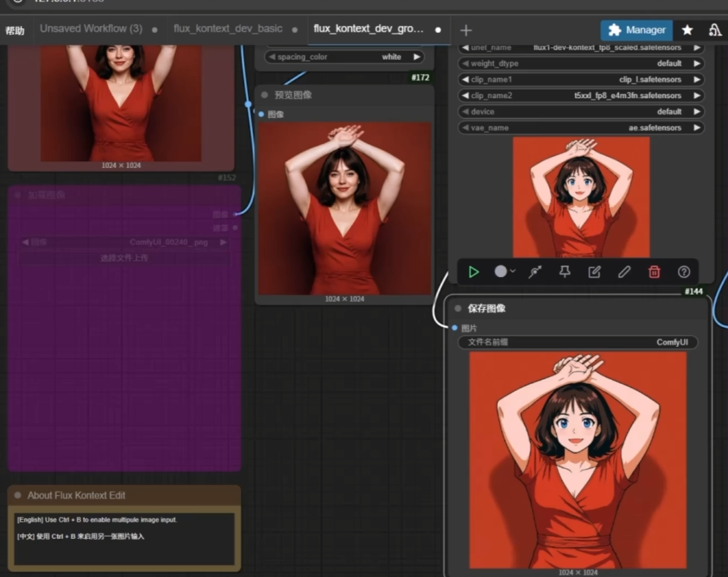The width and height of the screenshot is (728, 577).
Task: Add a new workflow tab with plus icon
Action: click(x=466, y=30)
